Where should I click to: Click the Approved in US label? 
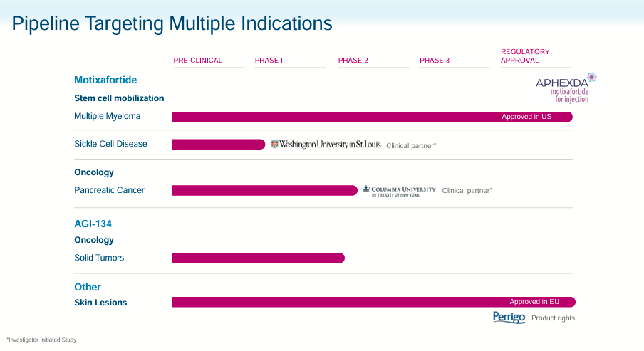[526, 117]
